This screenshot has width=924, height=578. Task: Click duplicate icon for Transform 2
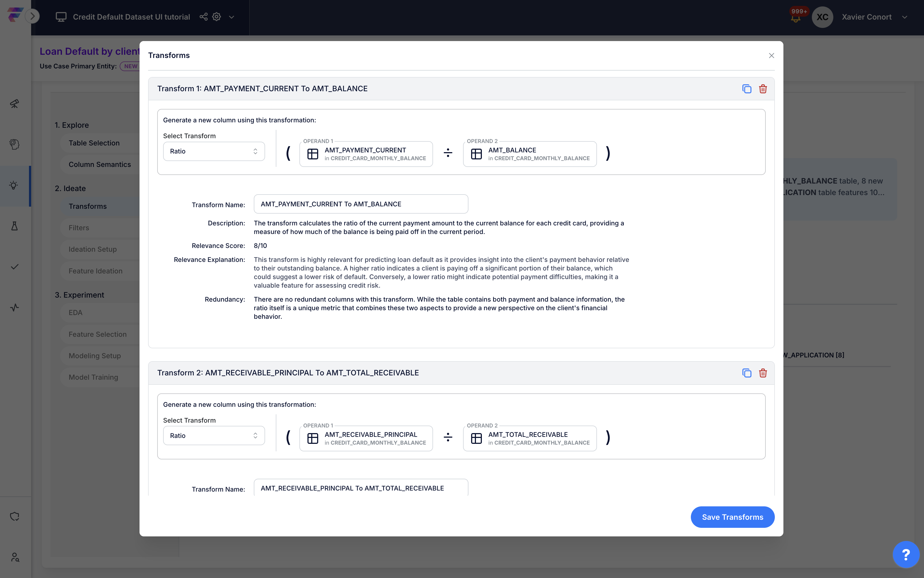pyautogui.click(x=746, y=373)
